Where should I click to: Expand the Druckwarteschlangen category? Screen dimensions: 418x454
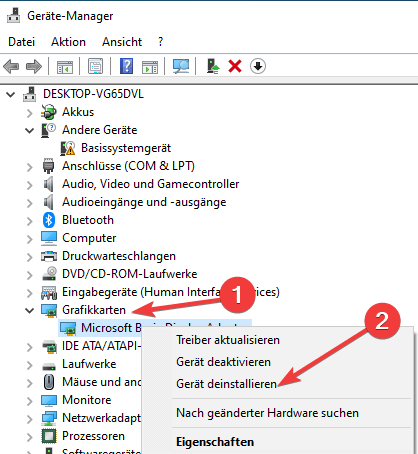click(x=30, y=257)
